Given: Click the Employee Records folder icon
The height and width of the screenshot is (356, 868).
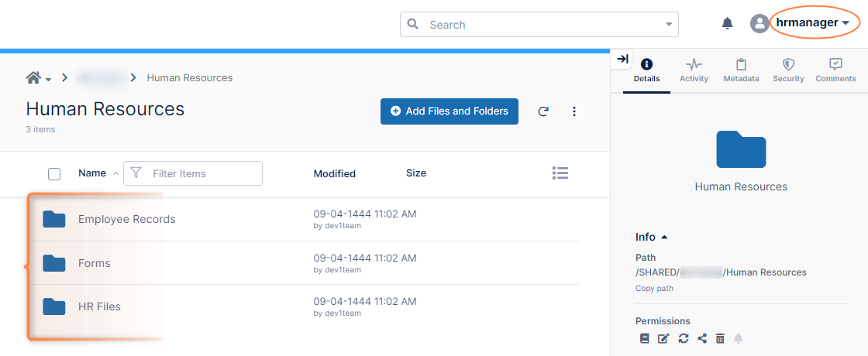Looking at the screenshot, I should click(53, 219).
